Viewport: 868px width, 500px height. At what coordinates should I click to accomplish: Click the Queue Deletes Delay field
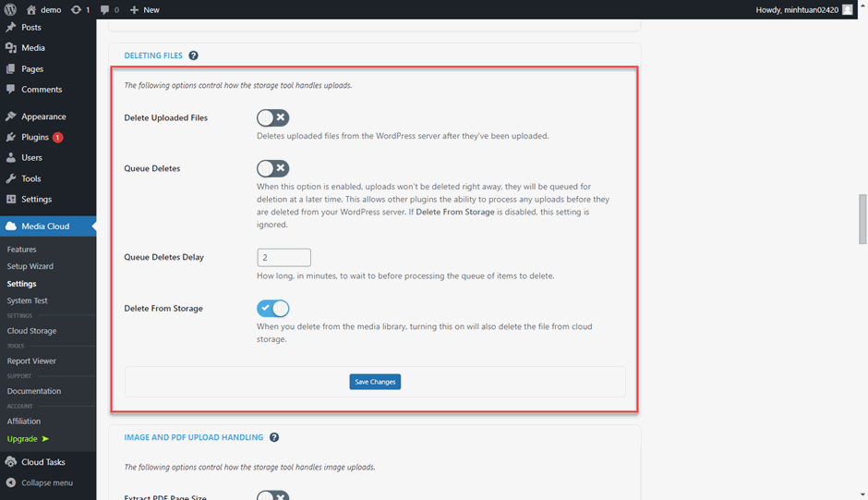coord(284,257)
